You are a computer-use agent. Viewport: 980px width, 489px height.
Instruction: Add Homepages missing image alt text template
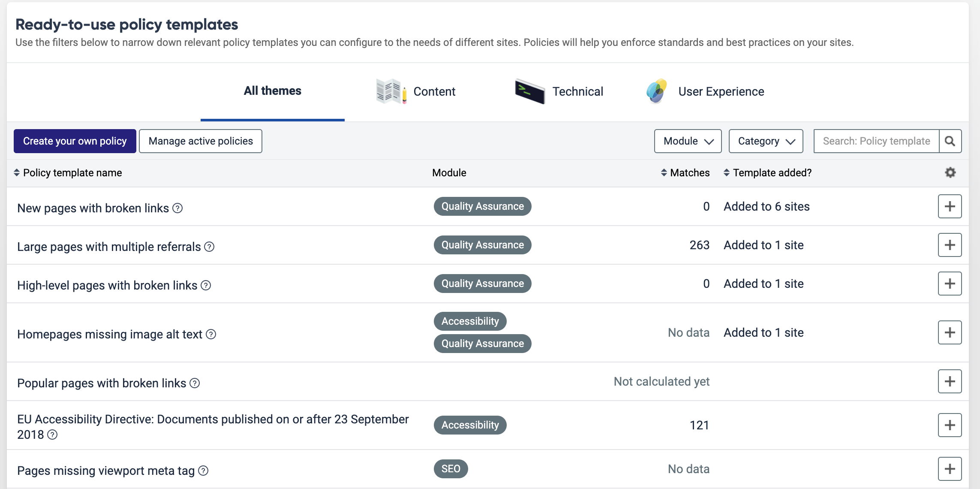click(950, 332)
